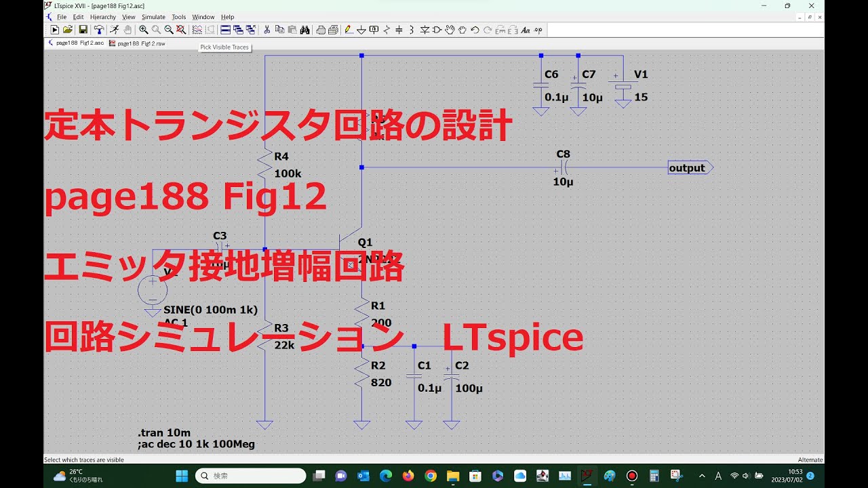Screen dimensions: 868x488
Task: Place a Diode from the toolbar
Action: pyautogui.click(x=425, y=30)
